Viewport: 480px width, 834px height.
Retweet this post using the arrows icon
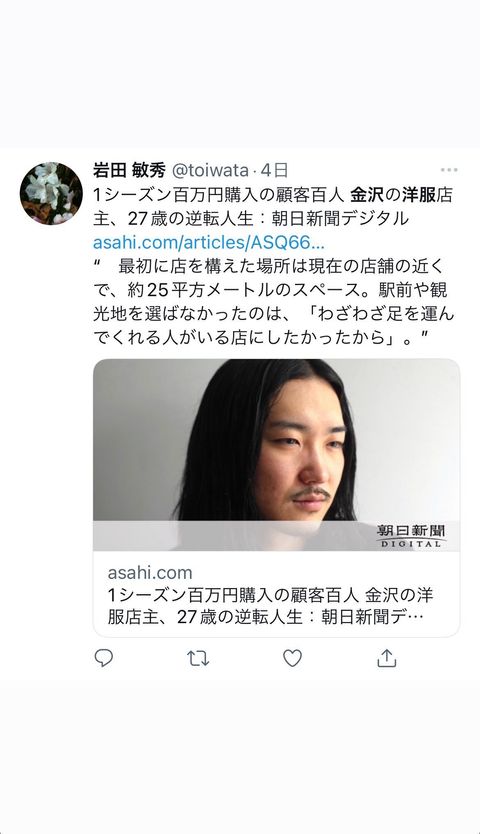coord(198,658)
